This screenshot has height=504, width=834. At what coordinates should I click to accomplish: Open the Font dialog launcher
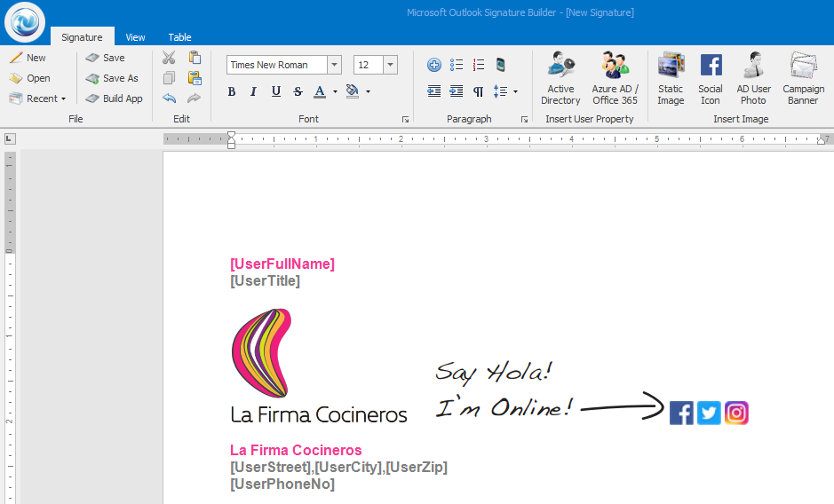[x=405, y=120]
